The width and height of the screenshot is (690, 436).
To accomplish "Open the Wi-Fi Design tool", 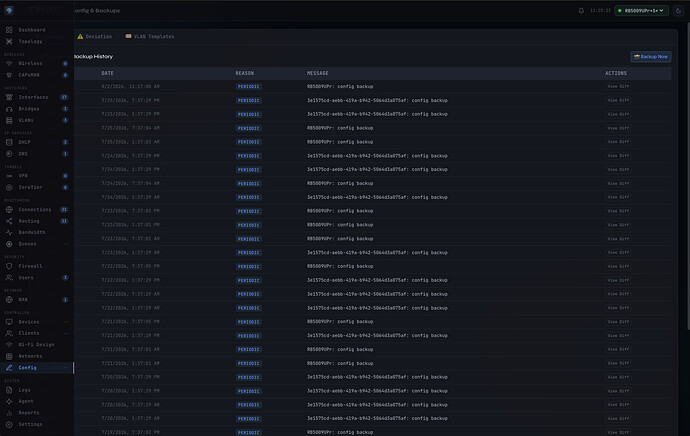I will point(36,344).
